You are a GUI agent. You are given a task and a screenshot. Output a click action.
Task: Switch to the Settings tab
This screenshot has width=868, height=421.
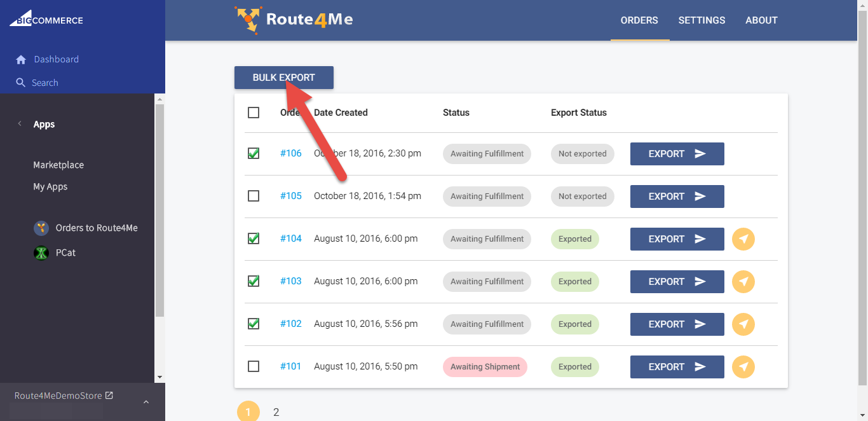pyautogui.click(x=702, y=20)
